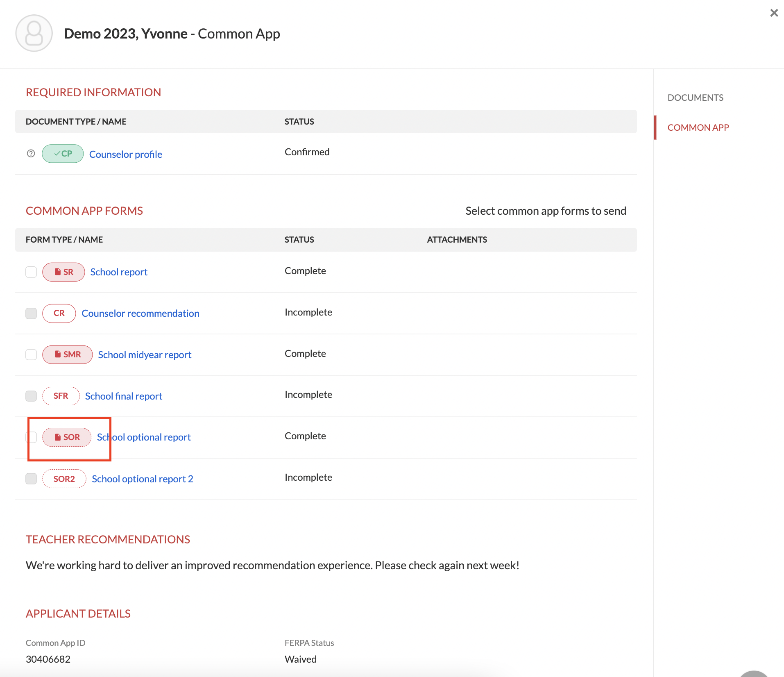Check the School optional report 2 checkbox
This screenshot has width=784, height=677.
click(x=31, y=479)
